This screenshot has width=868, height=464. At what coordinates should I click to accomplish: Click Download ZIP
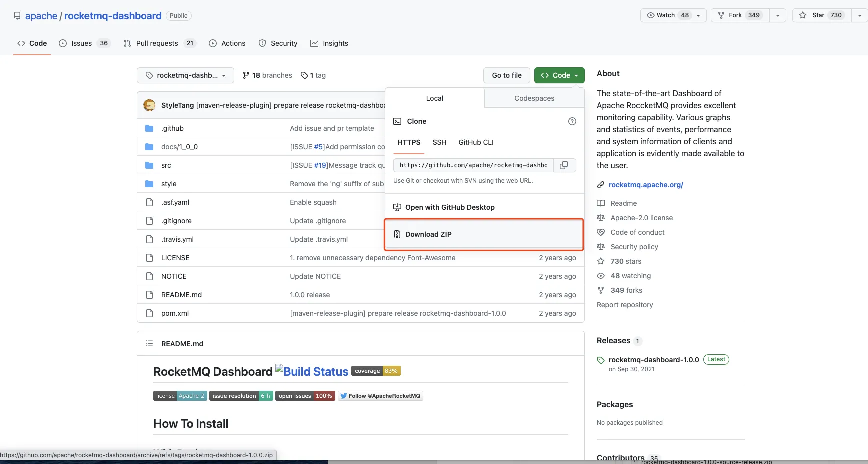pyautogui.click(x=428, y=234)
